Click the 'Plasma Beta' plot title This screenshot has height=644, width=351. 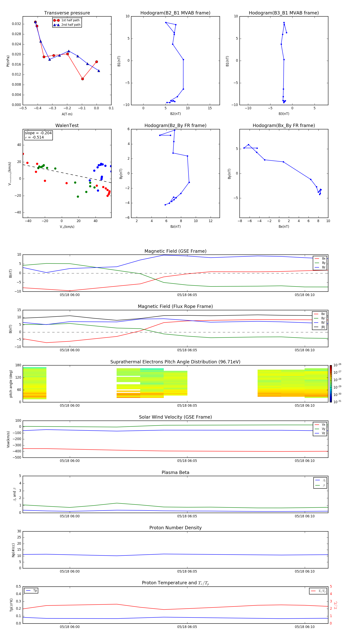175,472
